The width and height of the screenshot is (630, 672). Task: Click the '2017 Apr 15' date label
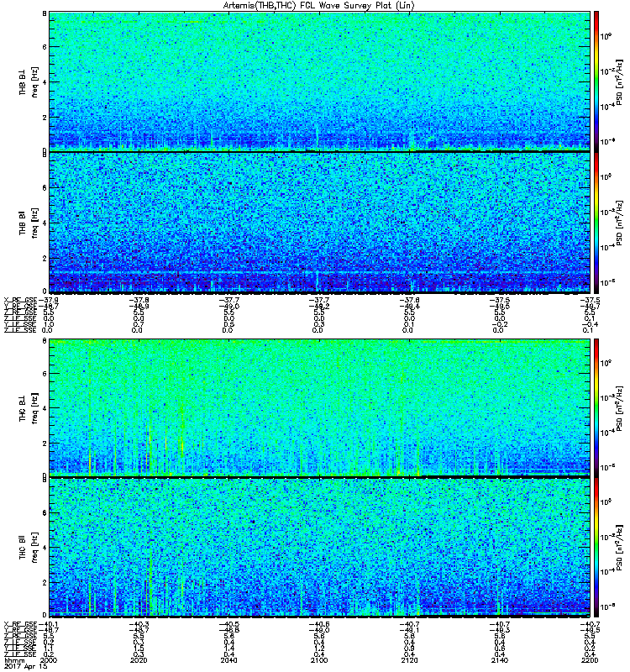(x=26, y=666)
